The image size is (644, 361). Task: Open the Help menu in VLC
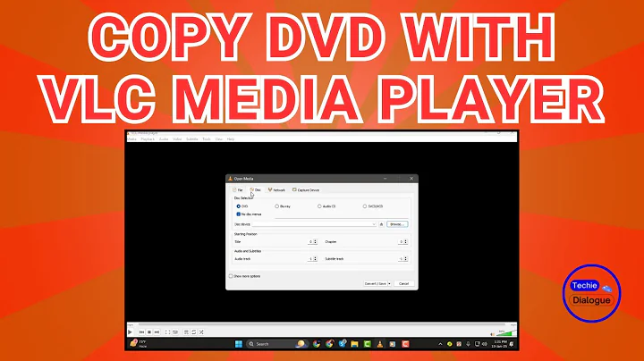[x=231, y=139]
